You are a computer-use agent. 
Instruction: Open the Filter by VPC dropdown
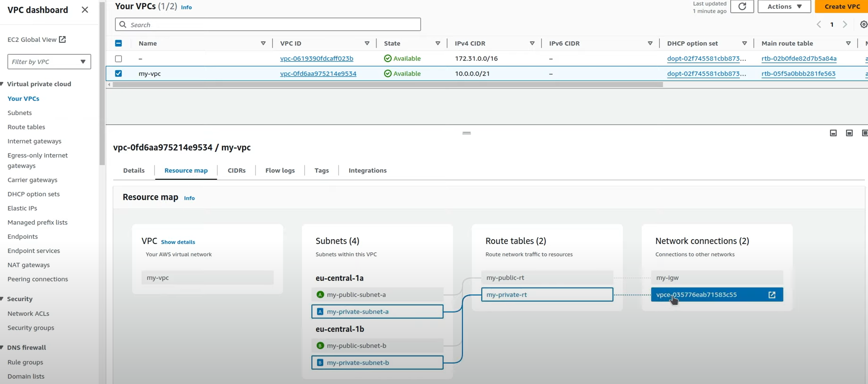49,62
